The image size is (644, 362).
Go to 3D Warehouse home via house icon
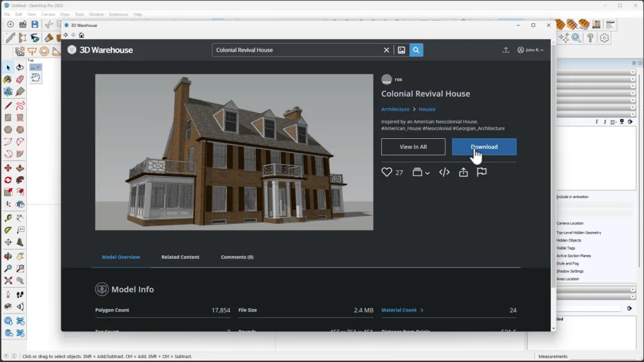tap(81, 35)
